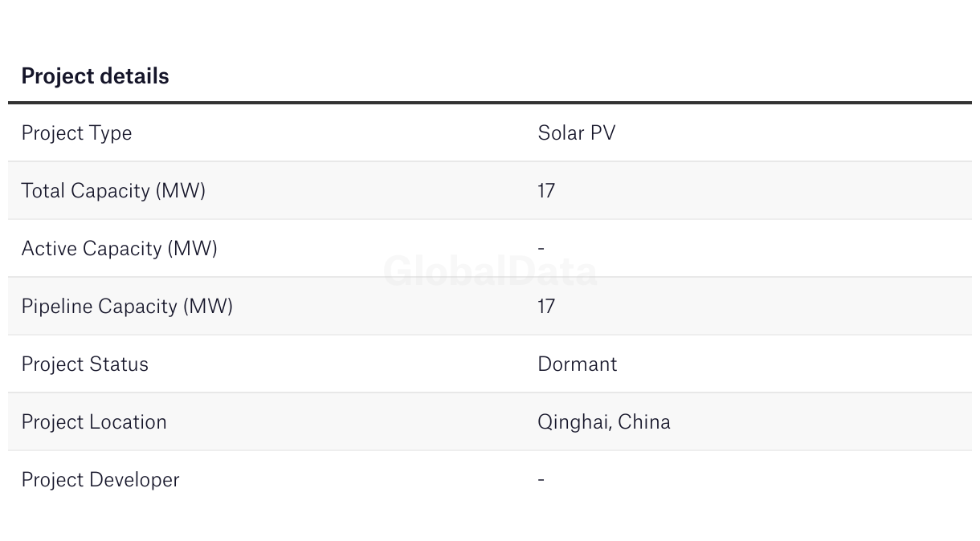Image resolution: width=980 pixels, height=541 pixels.
Task: Click the Pipeline Capacity value 17
Action: click(x=546, y=307)
